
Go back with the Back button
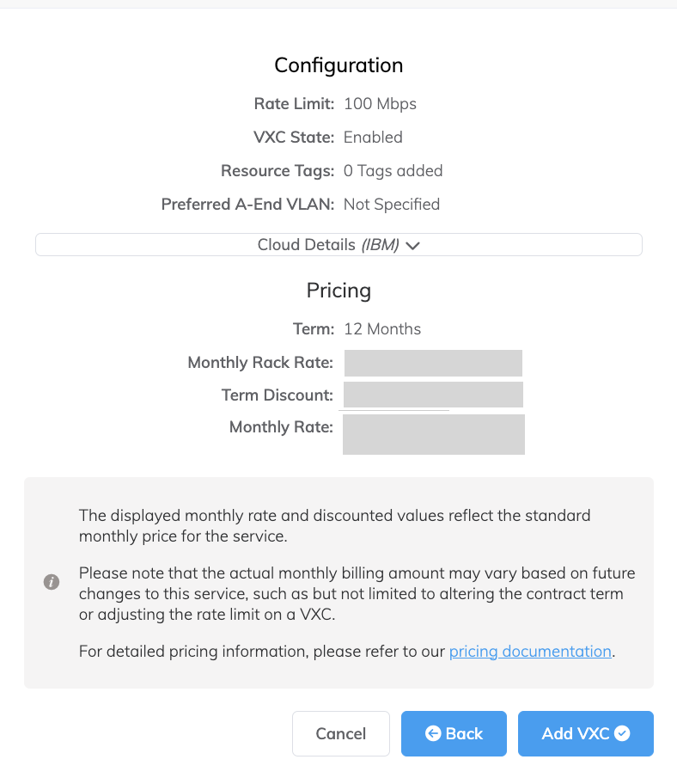(x=454, y=733)
